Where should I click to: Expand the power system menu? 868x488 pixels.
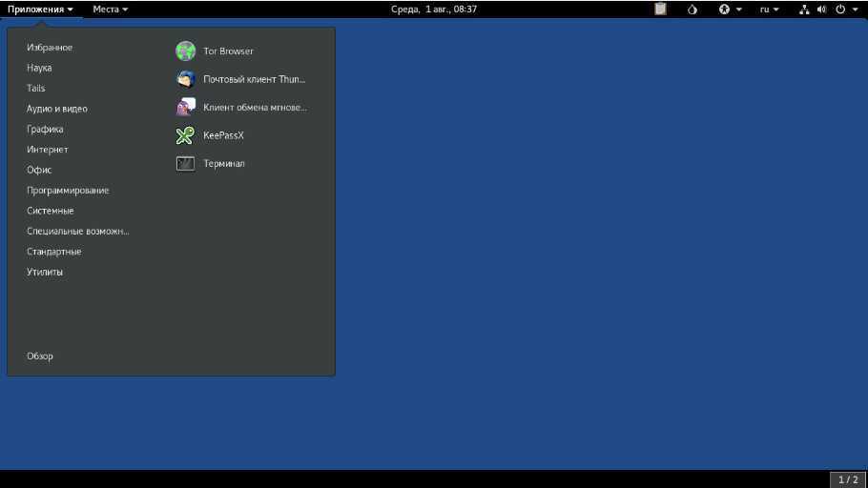[x=845, y=10]
